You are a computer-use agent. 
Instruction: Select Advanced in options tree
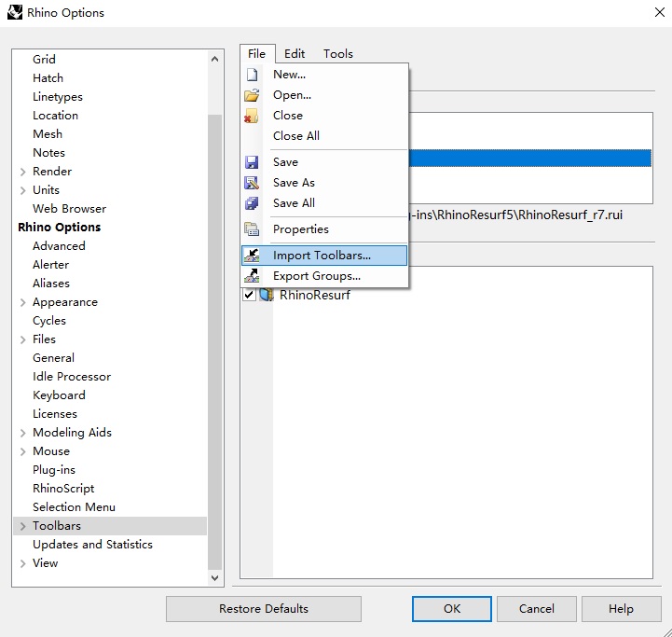tap(59, 246)
